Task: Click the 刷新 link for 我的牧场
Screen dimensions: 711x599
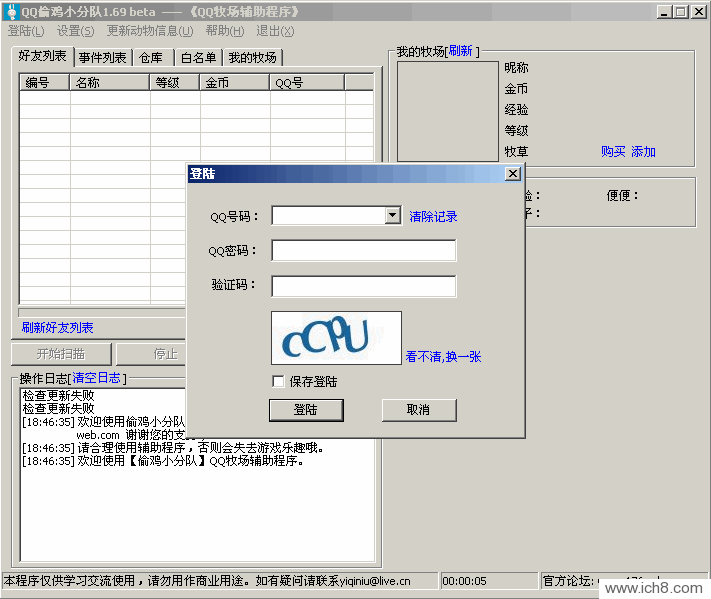Action: pyautogui.click(x=460, y=51)
